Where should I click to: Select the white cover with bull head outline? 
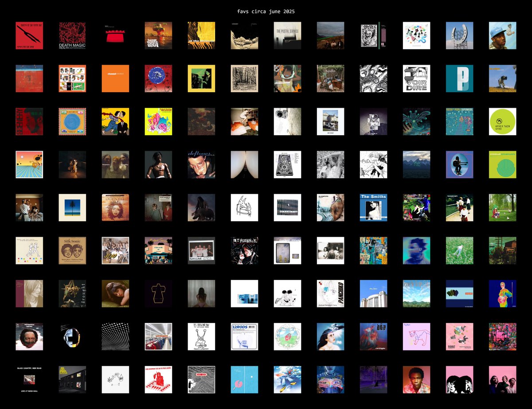[x=244, y=207]
